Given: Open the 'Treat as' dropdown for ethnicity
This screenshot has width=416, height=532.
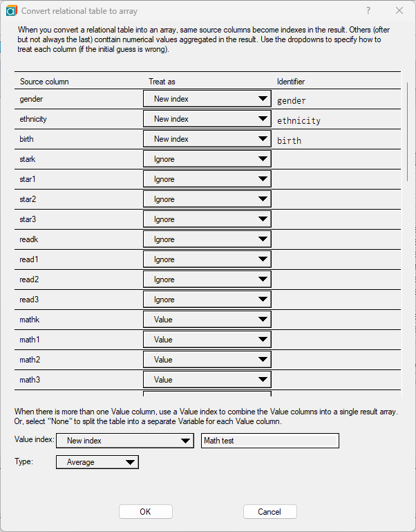Looking at the screenshot, I should 207,119.
